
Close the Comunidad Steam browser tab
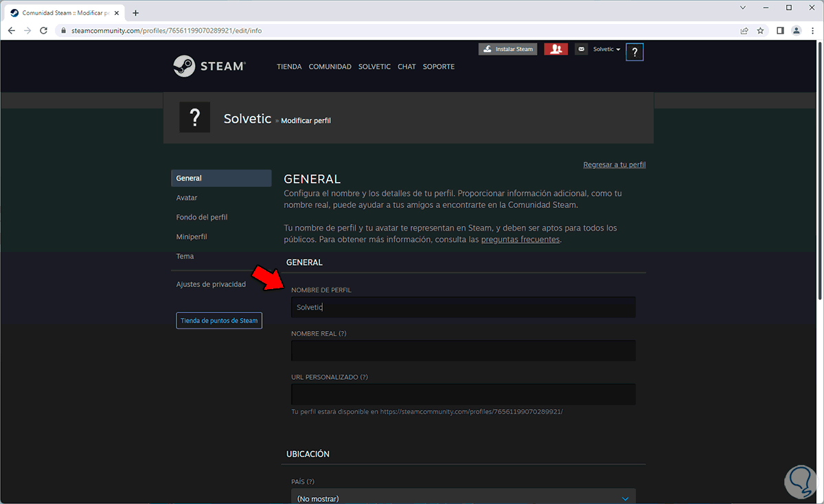[x=117, y=13]
